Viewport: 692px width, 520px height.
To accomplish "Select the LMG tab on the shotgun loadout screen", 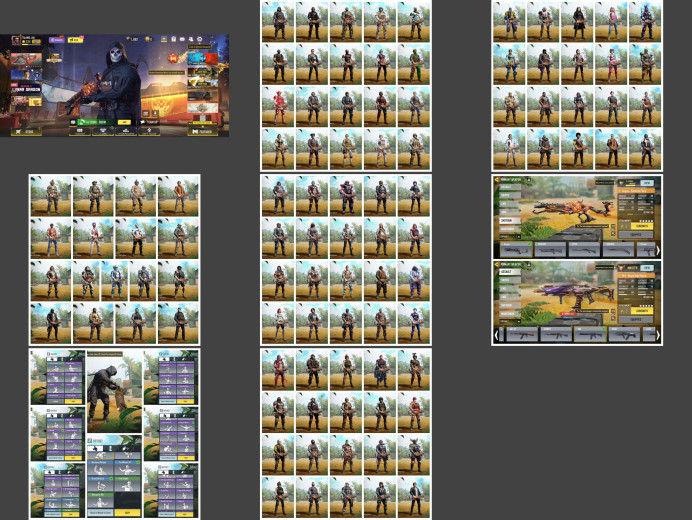I will click(510, 204).
